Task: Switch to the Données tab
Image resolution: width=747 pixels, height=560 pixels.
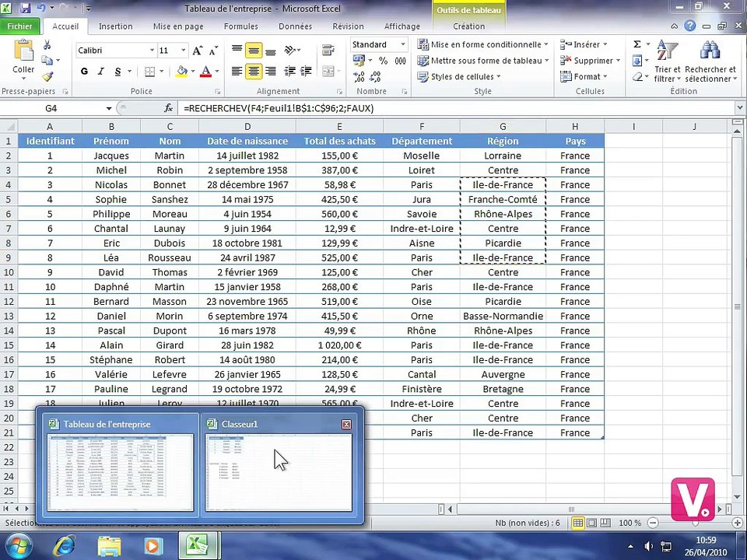Action: pyautogui.click(x=296, y=26)
